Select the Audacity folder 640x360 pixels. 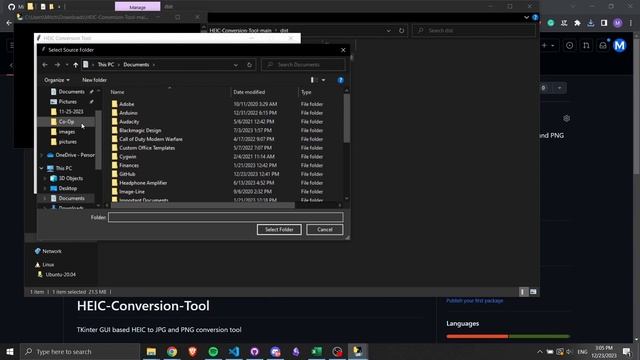(129, 122)
